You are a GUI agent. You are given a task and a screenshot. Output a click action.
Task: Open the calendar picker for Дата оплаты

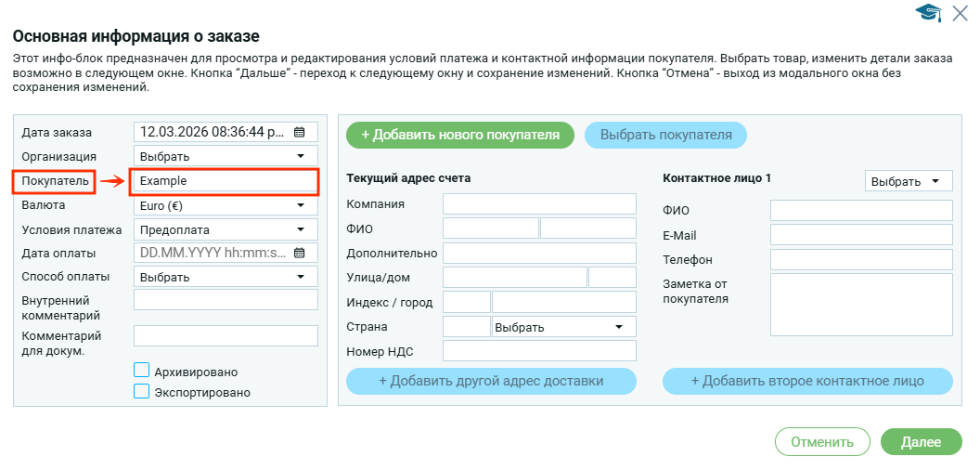pos(299,253)
